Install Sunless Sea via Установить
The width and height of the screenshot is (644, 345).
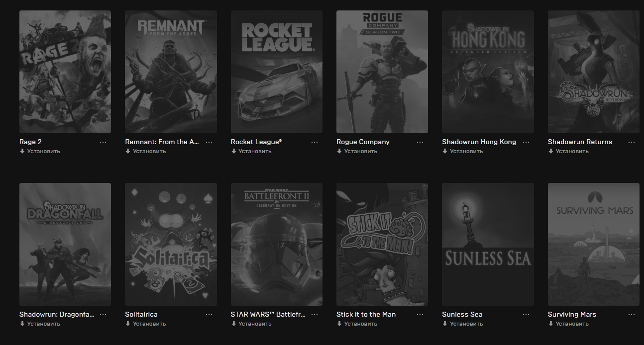(x=462, y=324)
